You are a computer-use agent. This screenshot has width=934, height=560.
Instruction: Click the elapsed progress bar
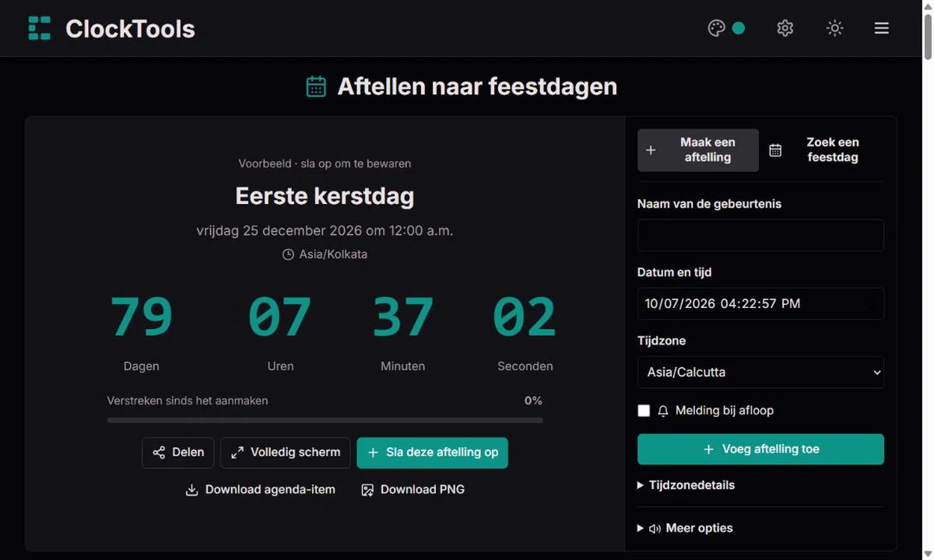325,420
